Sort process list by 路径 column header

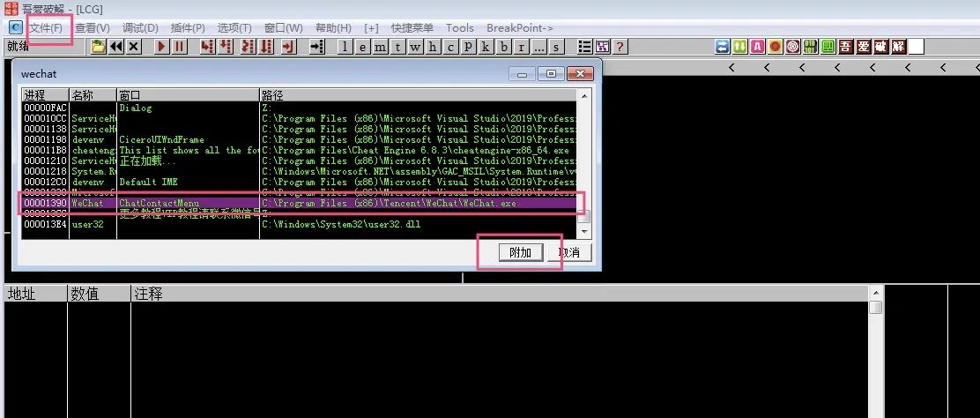(x=418, y=95)
